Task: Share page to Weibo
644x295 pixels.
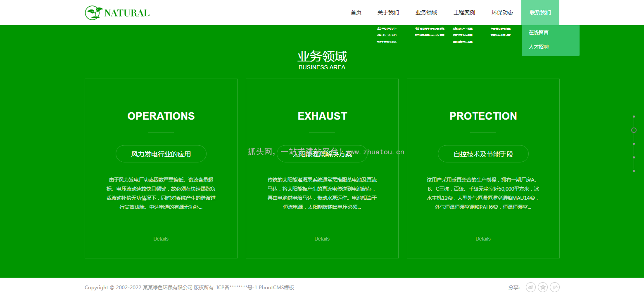Action: coord(531,287)
